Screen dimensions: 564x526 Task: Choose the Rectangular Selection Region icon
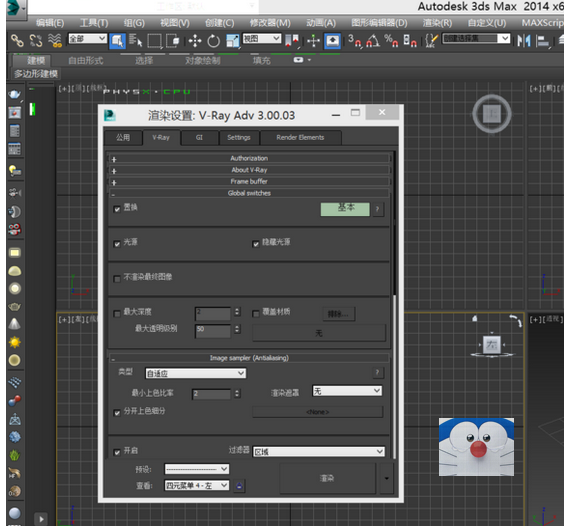pyautogui.click(x=155, y=41)
